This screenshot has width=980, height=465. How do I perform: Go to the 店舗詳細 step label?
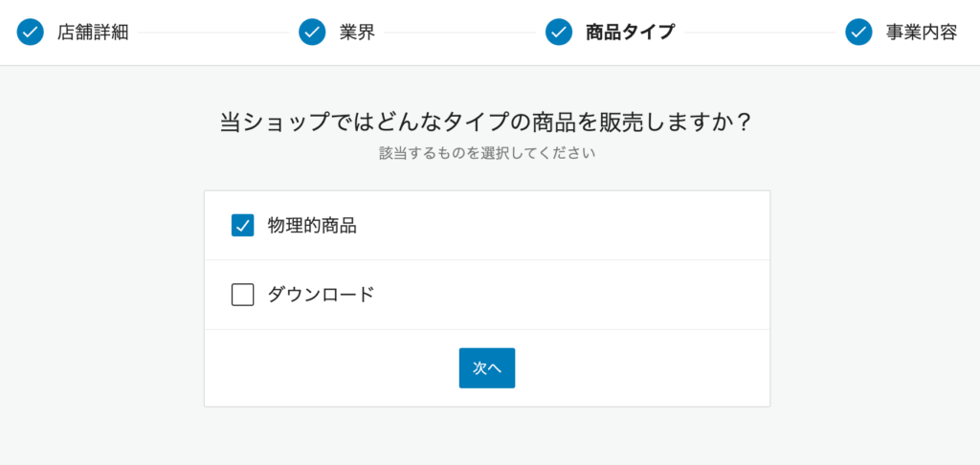point(93,33)
